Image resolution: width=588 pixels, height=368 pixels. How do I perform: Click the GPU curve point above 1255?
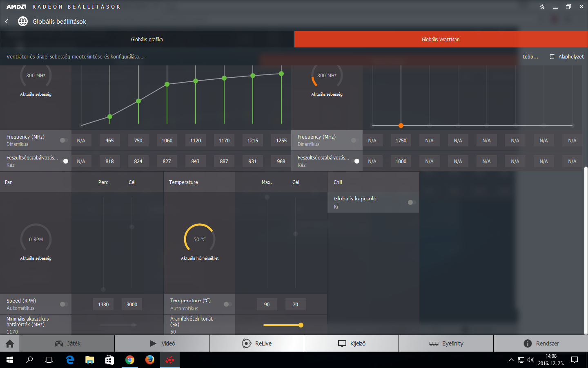click(281, 74)
